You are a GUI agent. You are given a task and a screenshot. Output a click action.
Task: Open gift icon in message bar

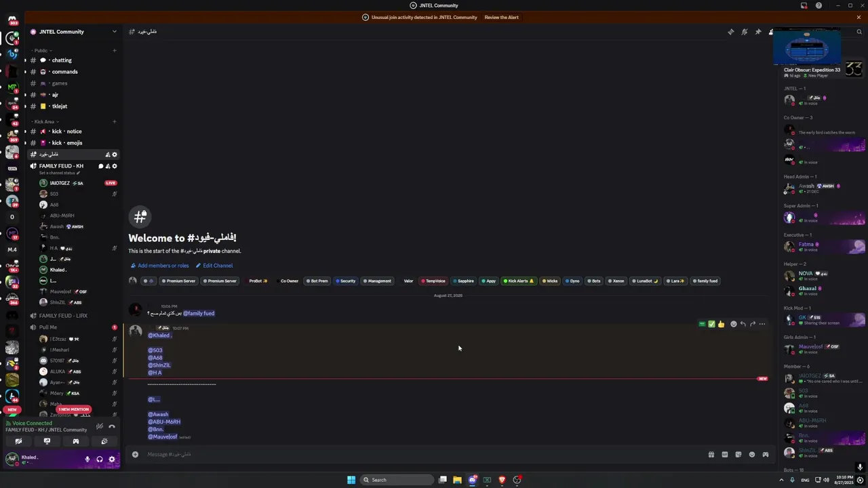711,455
